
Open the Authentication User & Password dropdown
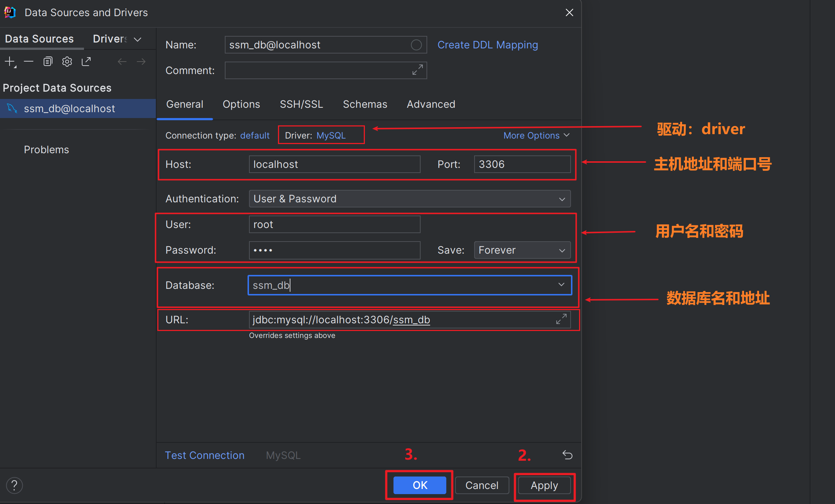click(x=409, y=199)
